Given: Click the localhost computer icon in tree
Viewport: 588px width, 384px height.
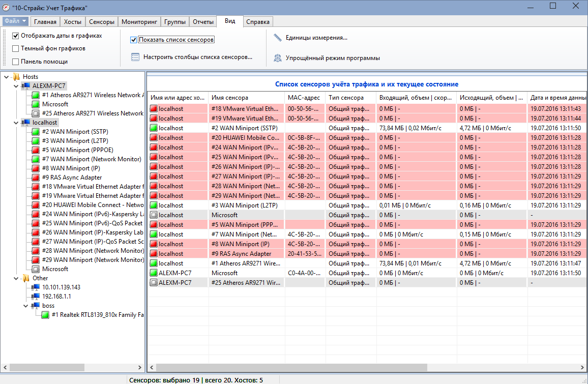Looking at the screenshot, I should pyautogui.click(x=26, y=122).
